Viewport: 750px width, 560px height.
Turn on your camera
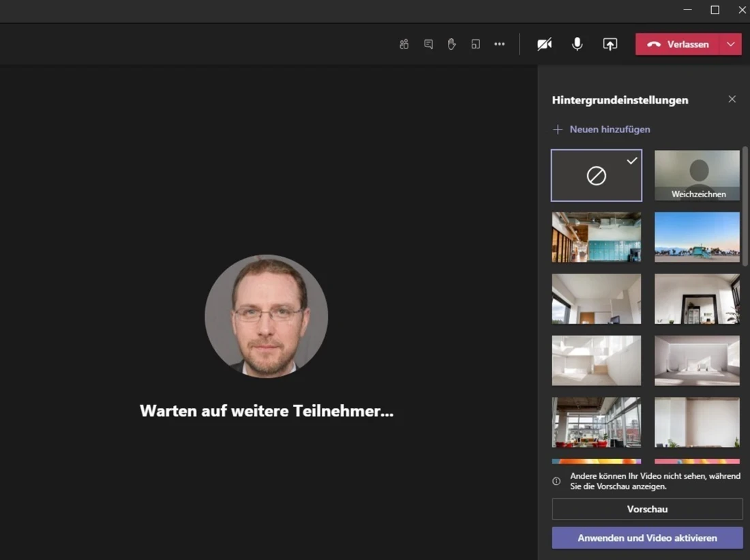543,44
